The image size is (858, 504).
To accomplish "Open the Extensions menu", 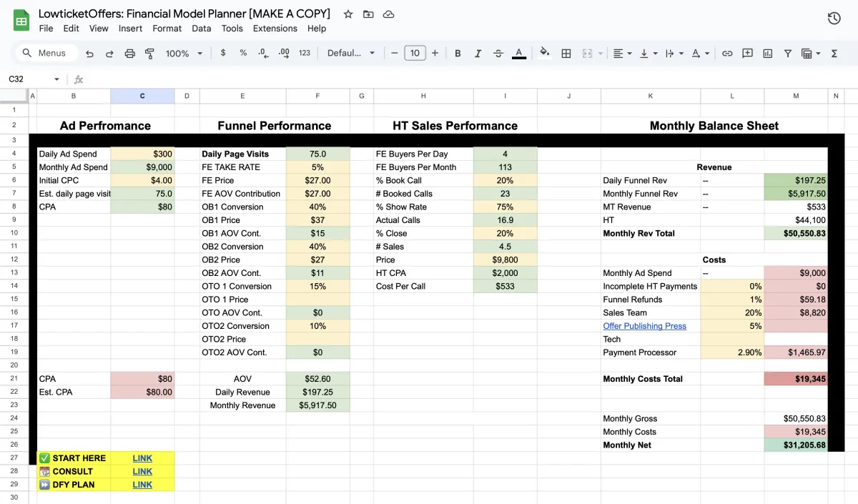I will click(x=275, y=29).
